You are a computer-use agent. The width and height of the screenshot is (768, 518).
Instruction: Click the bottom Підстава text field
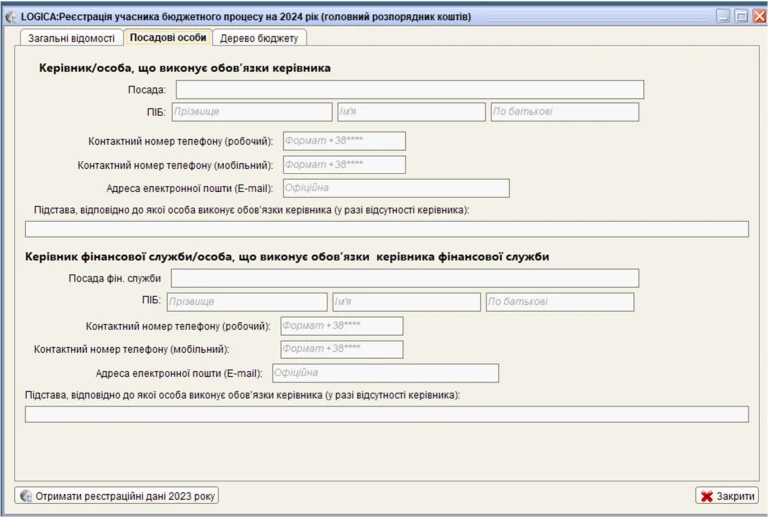[386, 414]
